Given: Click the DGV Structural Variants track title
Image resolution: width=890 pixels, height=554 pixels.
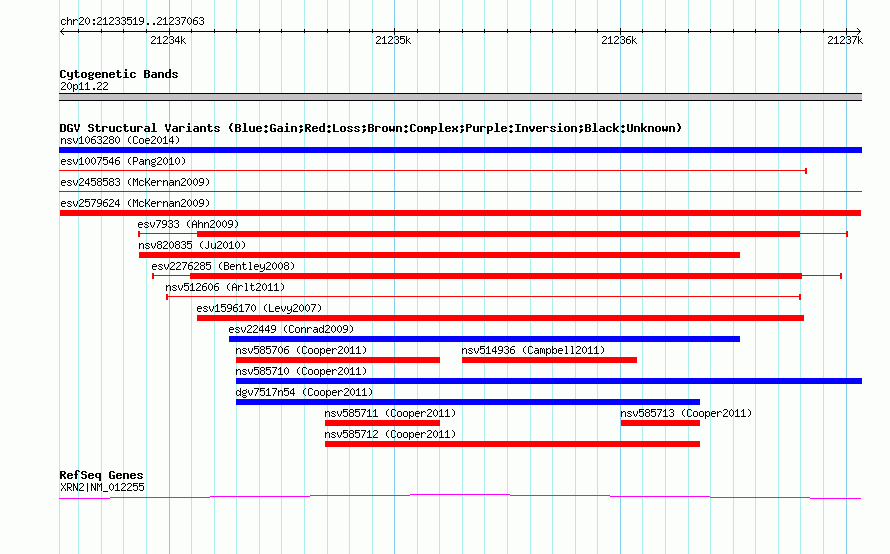Looking at the screenshot, I should 370,128.
